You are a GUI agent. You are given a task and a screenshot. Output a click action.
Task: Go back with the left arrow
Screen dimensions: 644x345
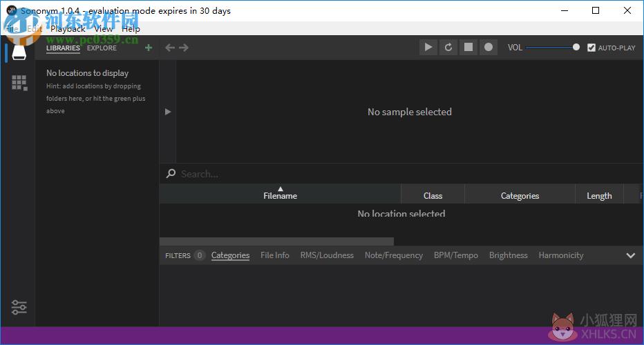[169, 48]
